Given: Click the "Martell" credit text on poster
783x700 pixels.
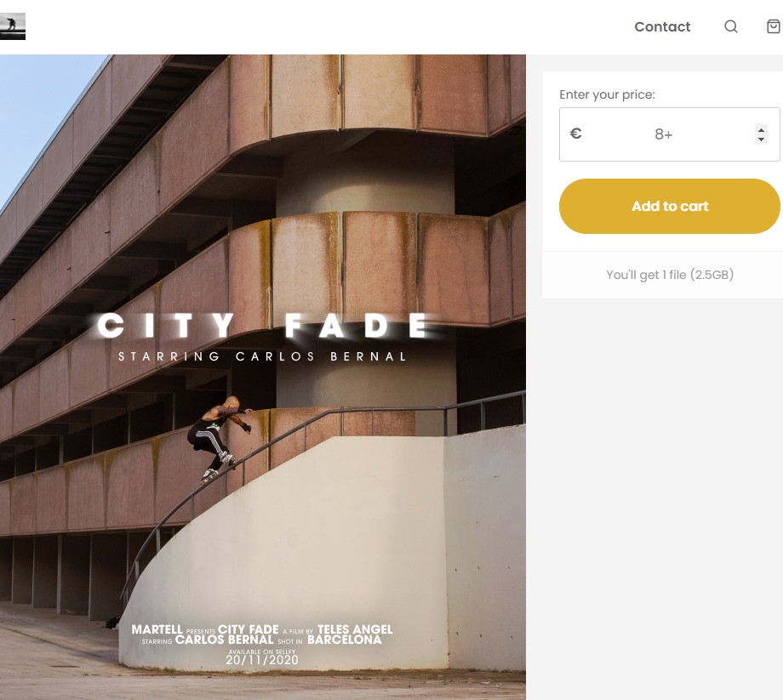Looking at the screenshot, I should (x=157, y=629).
